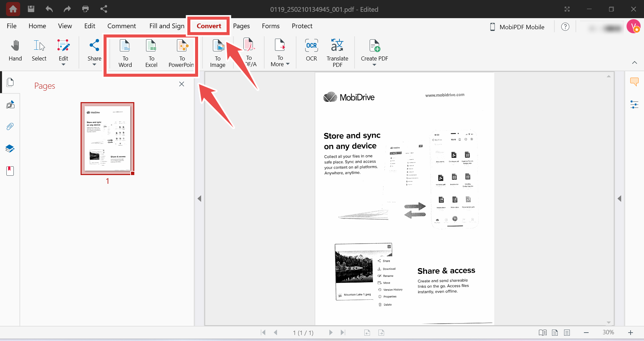Viewport: 644px width, 341px height.
Task: Toggle the comment panel on the right sidebar
Action: click(634, 82)
